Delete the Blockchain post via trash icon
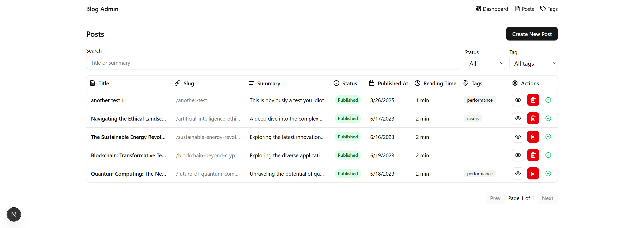The width and height of the screenshot is (644, 228). pos(533,155)
